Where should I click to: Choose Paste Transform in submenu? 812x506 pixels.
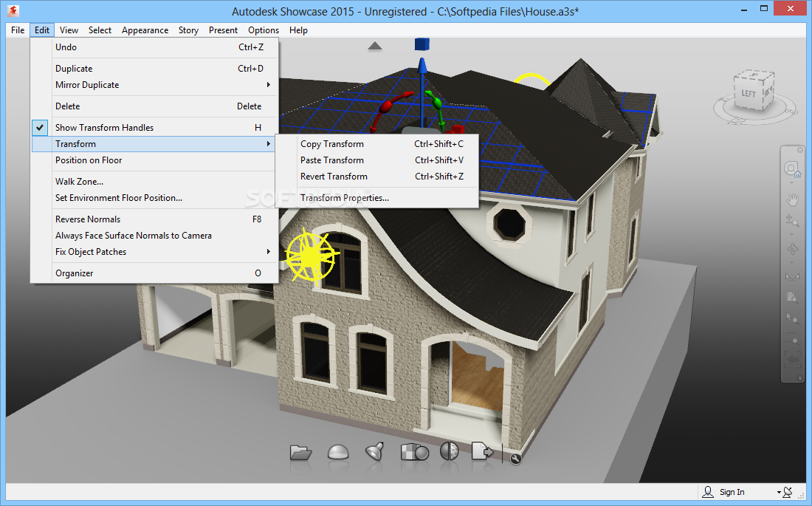[x=376, y=160]
